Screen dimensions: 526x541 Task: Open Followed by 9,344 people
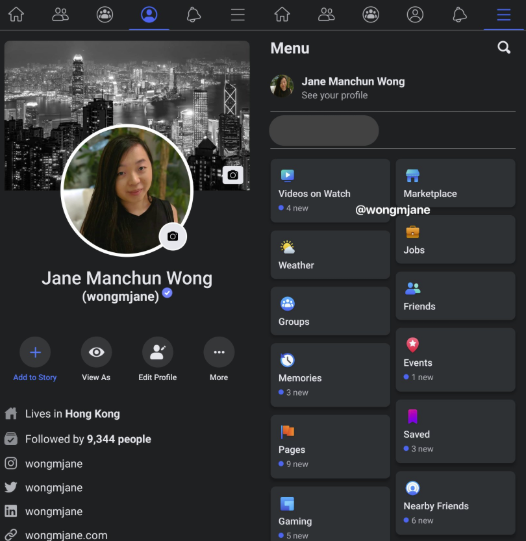tap(78, 439)
